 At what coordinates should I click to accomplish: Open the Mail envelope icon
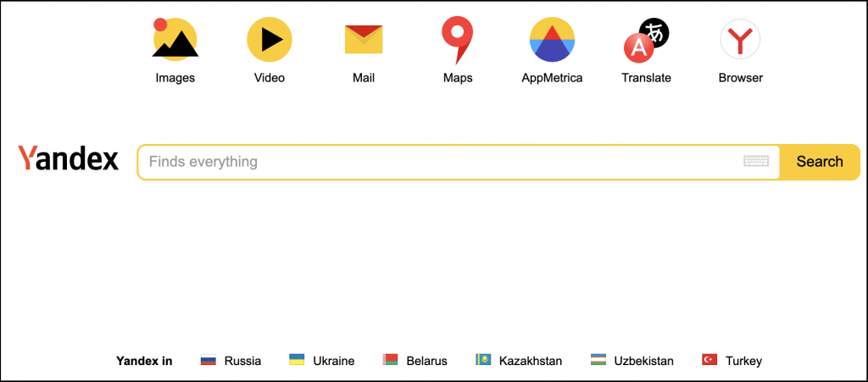(364, 39)
